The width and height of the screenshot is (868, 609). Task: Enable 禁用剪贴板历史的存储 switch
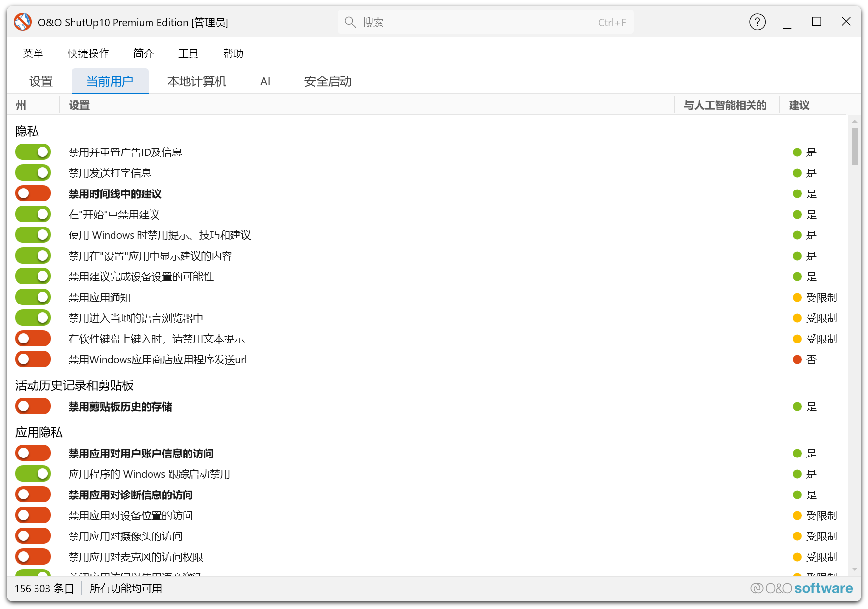[33, 406]
